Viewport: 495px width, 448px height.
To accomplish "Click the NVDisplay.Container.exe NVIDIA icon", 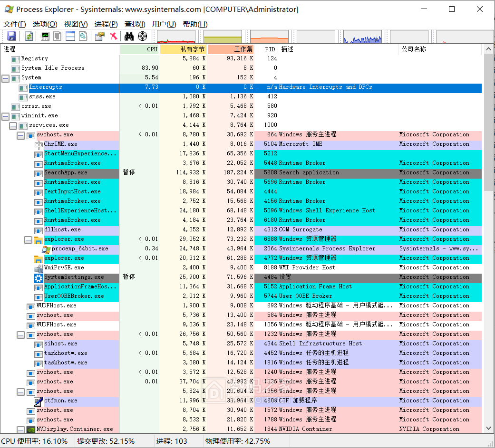I will 30,429.
